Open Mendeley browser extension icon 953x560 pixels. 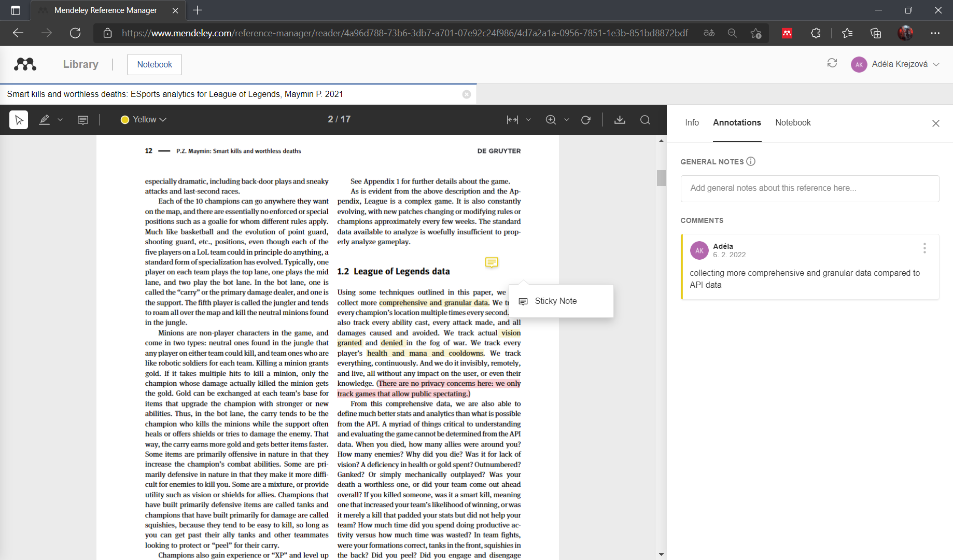point(787,33)
